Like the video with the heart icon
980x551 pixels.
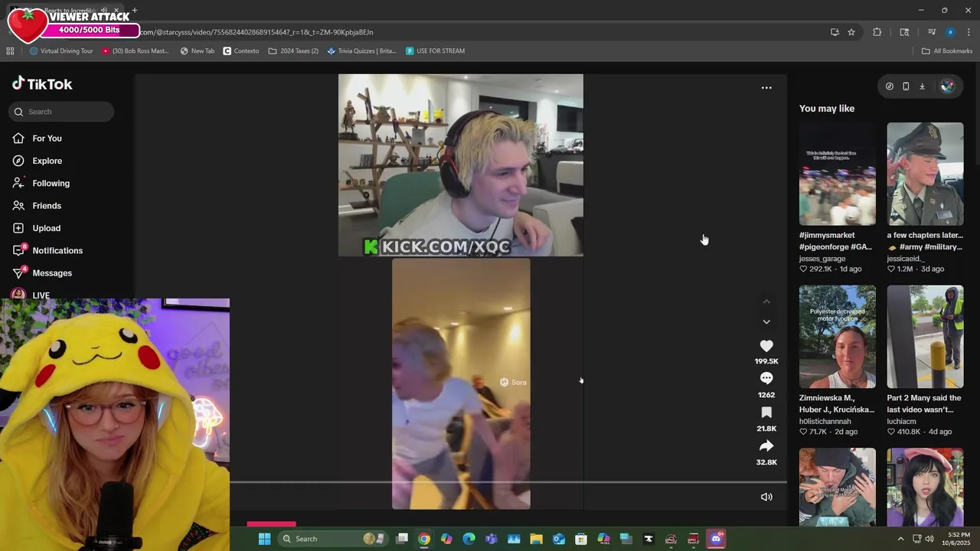[x=766, y=346]
